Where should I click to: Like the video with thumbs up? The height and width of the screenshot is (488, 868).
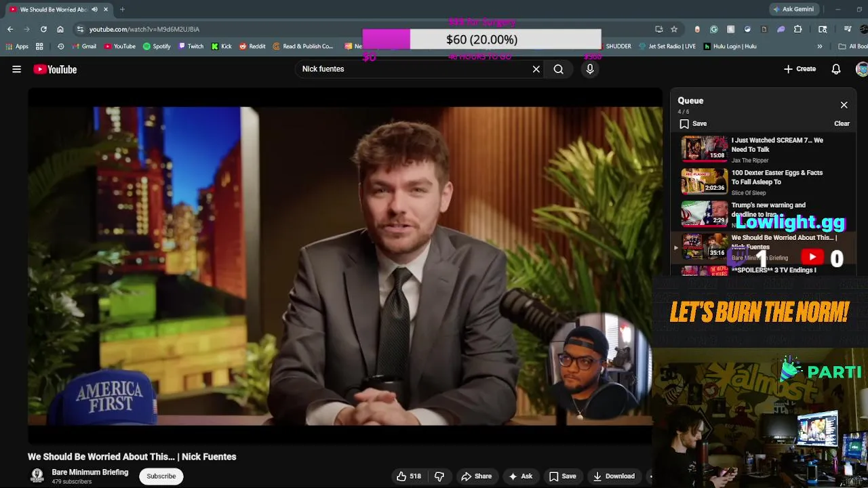coord(409,476)
